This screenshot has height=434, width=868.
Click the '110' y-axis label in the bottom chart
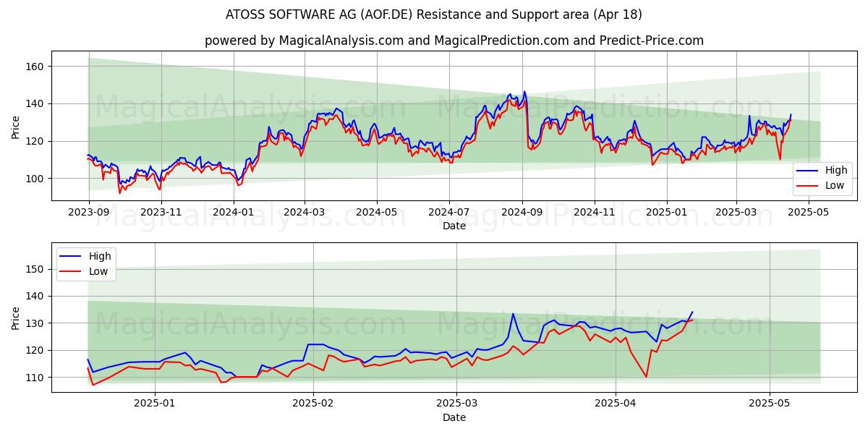[x=35, y=378]
